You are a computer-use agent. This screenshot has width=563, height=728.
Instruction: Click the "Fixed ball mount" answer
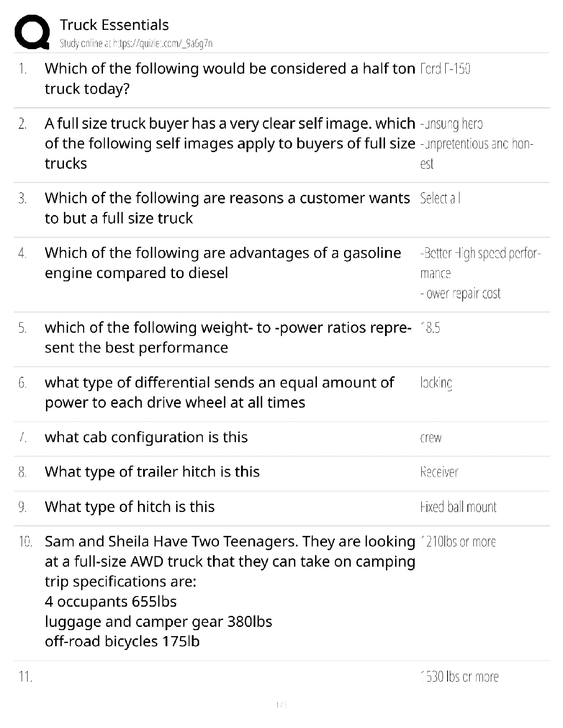click(458, 507)
